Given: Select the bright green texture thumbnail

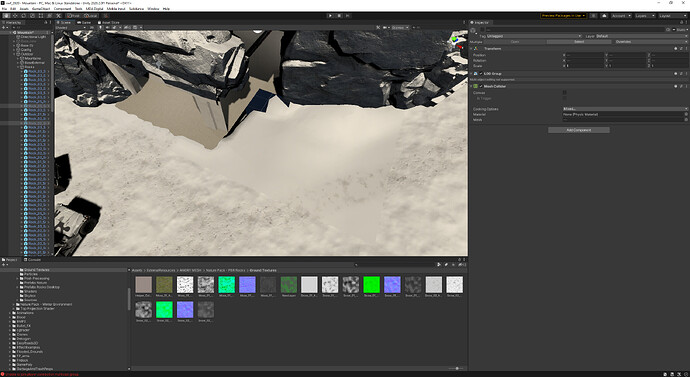Looking at the screenshot, I should tap(371, 285).
